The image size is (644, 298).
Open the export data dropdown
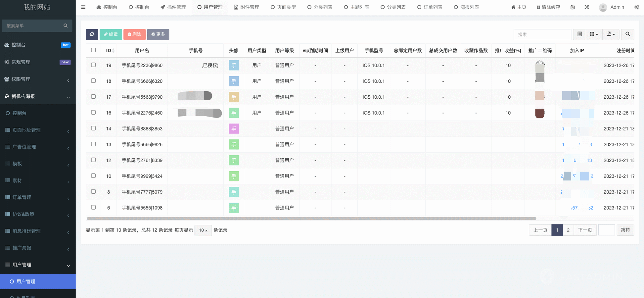click(x=611, y=34)
